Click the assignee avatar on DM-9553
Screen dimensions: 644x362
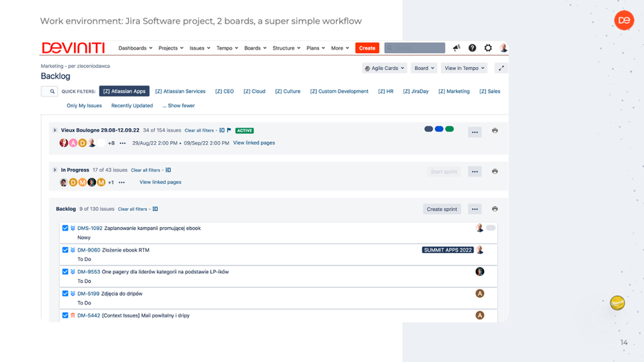click(x=480, y=272)
